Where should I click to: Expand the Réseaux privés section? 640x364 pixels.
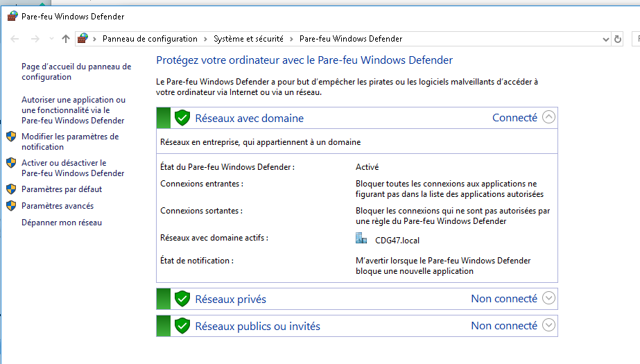click(x=548, y=298)
